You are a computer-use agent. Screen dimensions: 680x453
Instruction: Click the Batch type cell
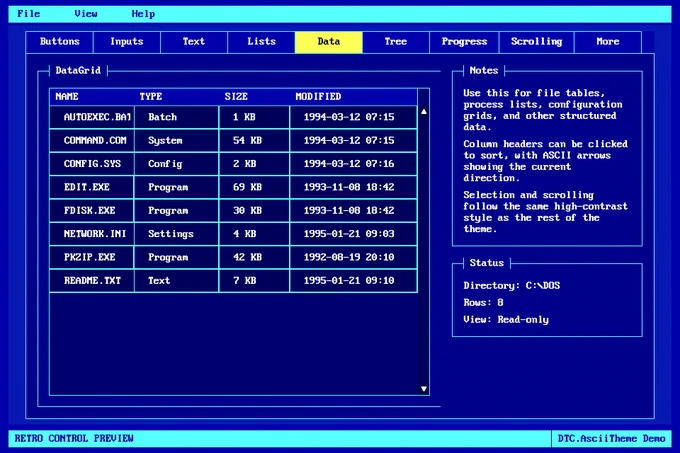pos(177,117)
